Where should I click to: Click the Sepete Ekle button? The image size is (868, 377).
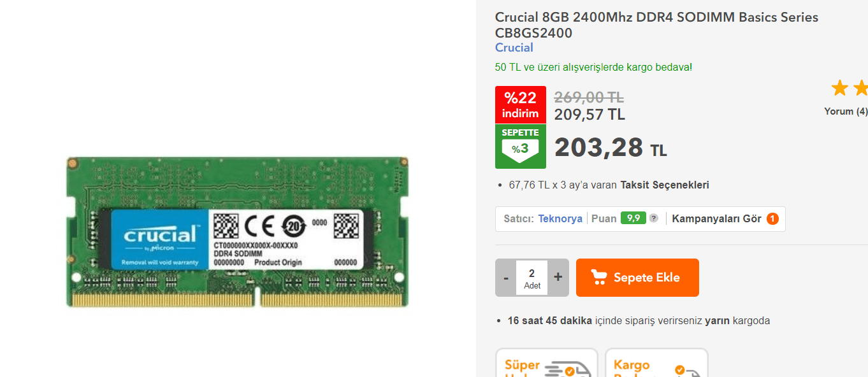pyautogui.click(x=637, y=278)
